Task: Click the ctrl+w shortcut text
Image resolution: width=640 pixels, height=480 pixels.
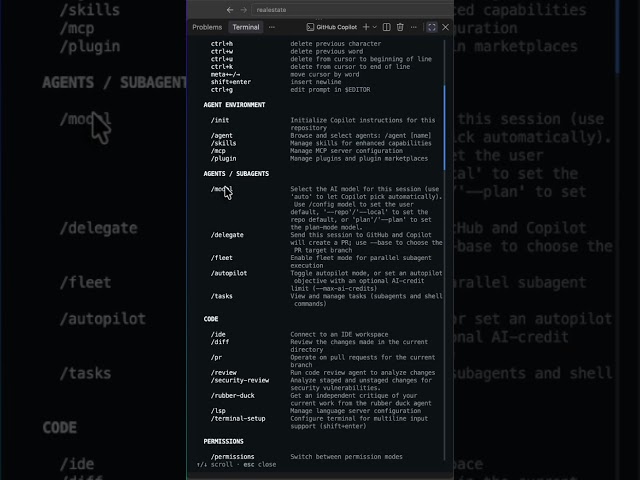Action: (x=222, y=51)
